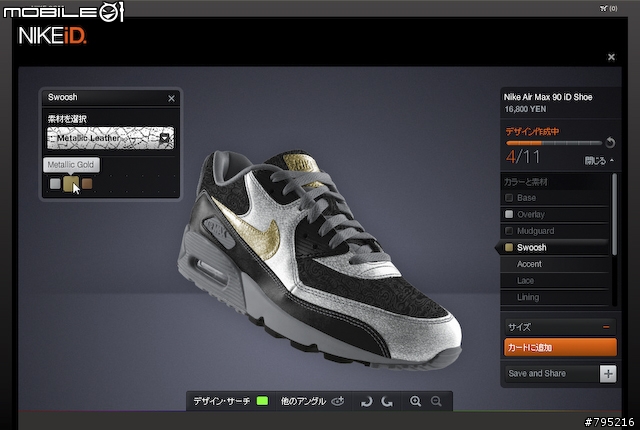Reset the design with the undo arrow icon

(x=610, y=142)
